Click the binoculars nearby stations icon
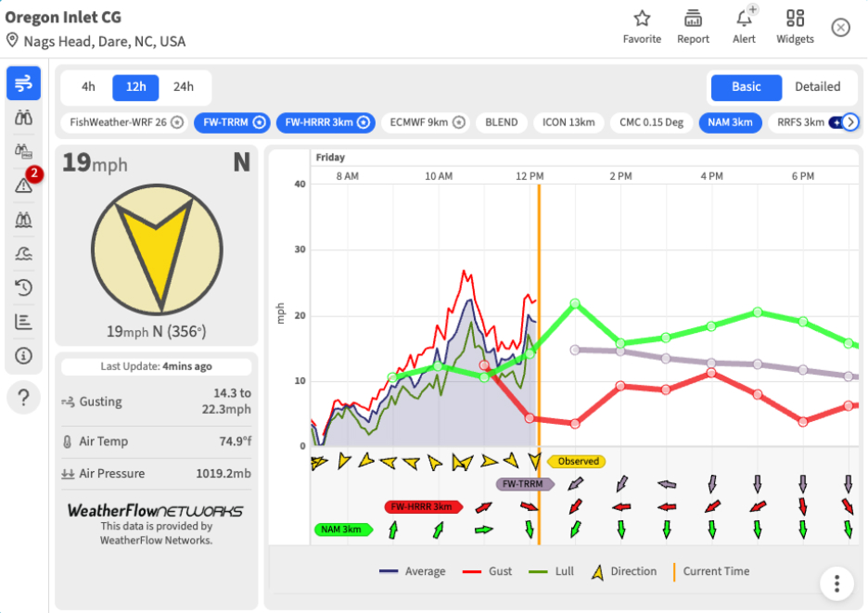This screenshot has width=868, height=613. pyautogui.click(x=23, y=118)
